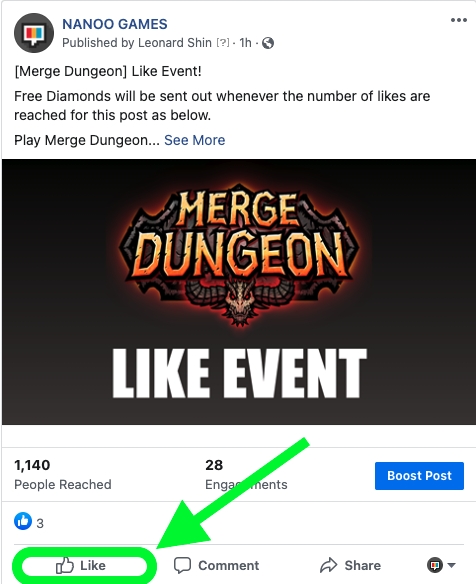
Task: Click the 1h post timestamp
Action: [x=245, y=43]
